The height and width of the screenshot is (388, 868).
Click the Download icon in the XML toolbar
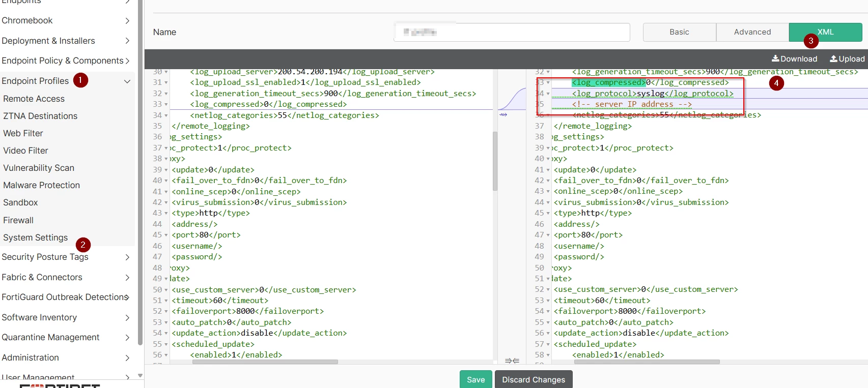pos(775,59)
